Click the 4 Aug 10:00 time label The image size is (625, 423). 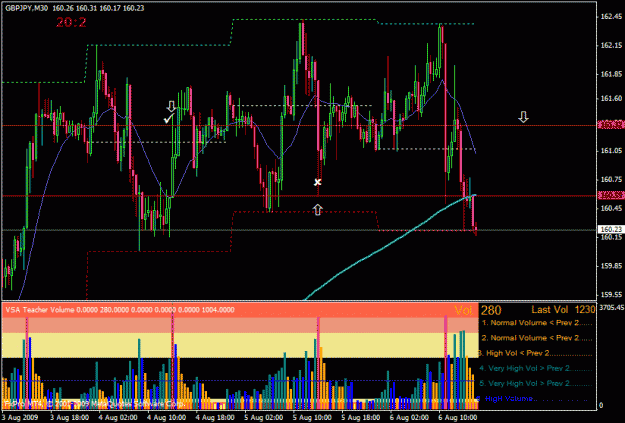point(167,417)
